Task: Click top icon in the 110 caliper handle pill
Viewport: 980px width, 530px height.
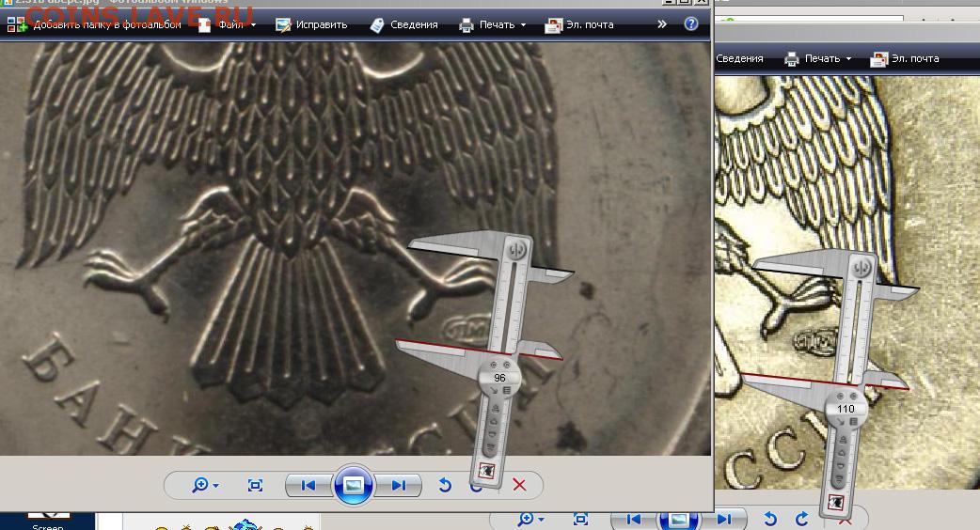Action: coord(843,440)
